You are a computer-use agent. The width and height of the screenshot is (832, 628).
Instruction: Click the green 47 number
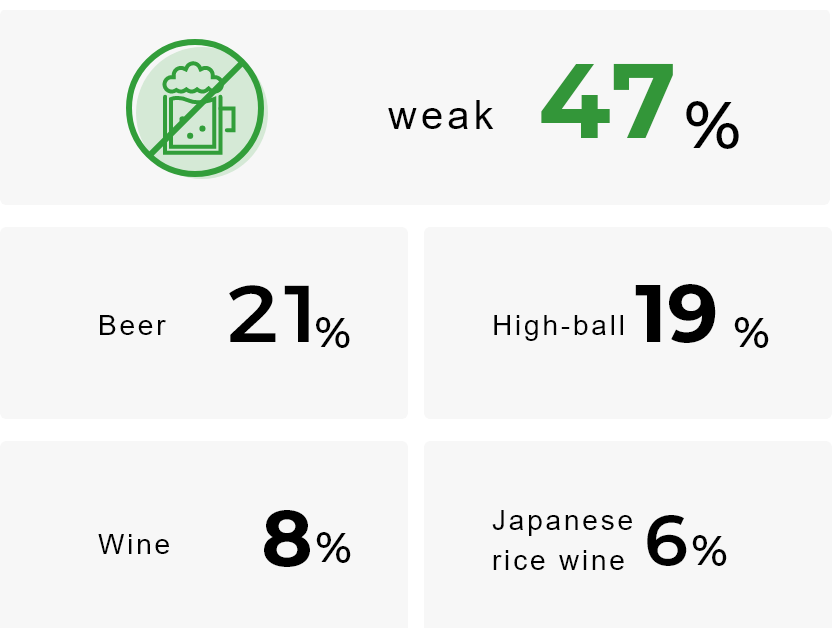pyautogui.click(x=607, y=101)
